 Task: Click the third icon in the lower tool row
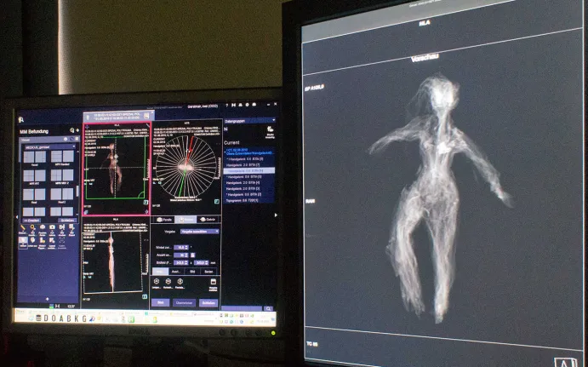point(43,240)
